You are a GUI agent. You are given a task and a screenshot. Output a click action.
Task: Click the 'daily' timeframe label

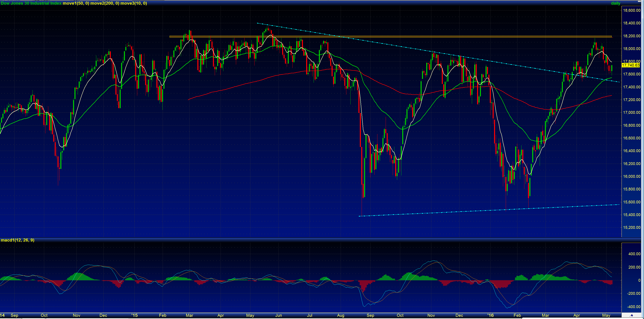616,3
